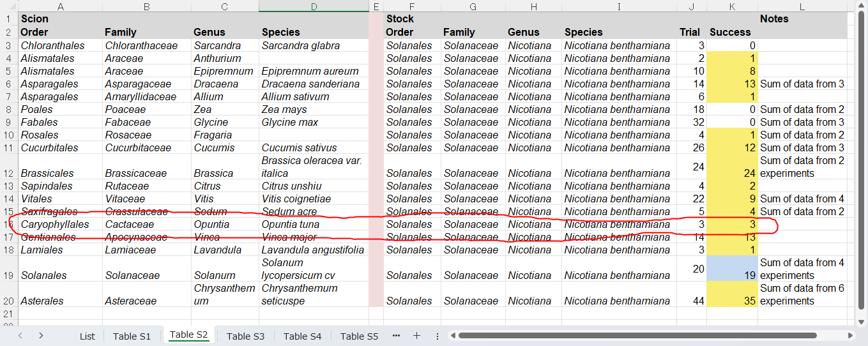Screen dimensions: 868x346
Task: Click the Opuntia tuna cell
Action: [313, 224]
